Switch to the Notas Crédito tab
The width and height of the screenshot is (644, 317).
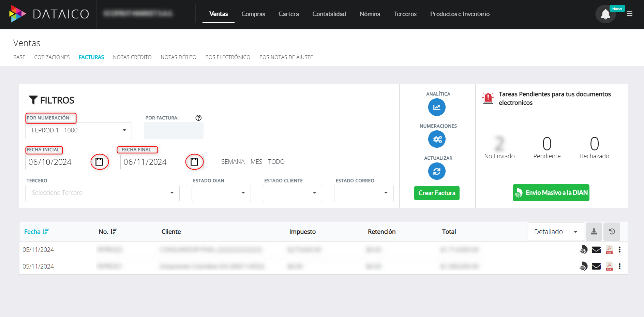132,57
